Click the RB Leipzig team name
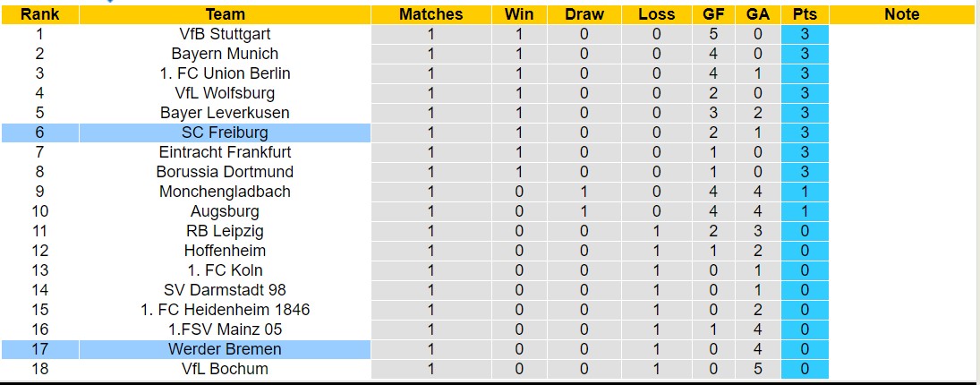This screenshot has height=385, width=980. 225,231
